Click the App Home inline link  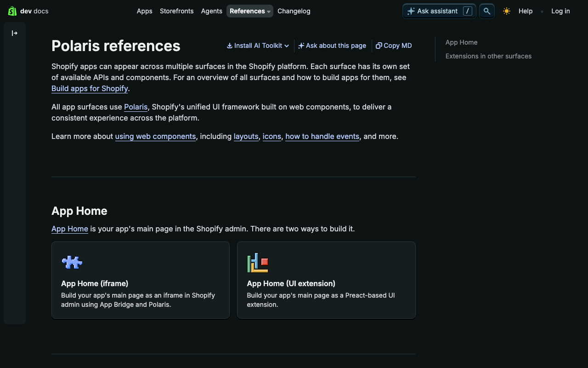click(70, 229)
